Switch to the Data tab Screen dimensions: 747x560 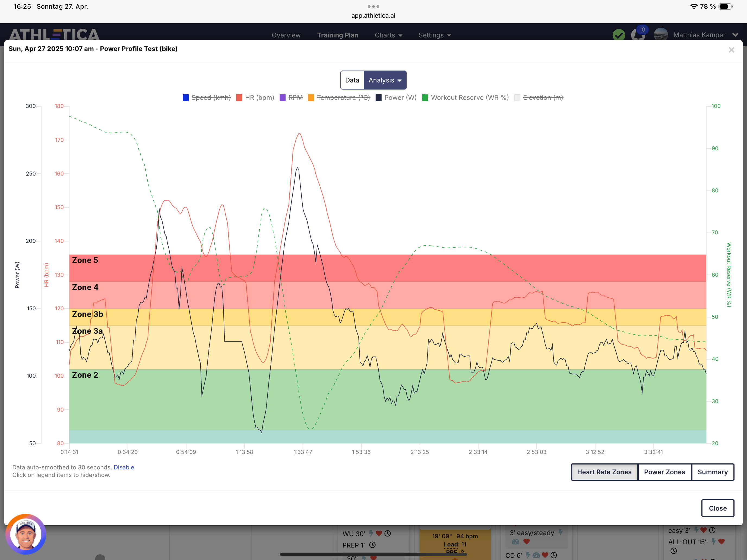(352, 80)
